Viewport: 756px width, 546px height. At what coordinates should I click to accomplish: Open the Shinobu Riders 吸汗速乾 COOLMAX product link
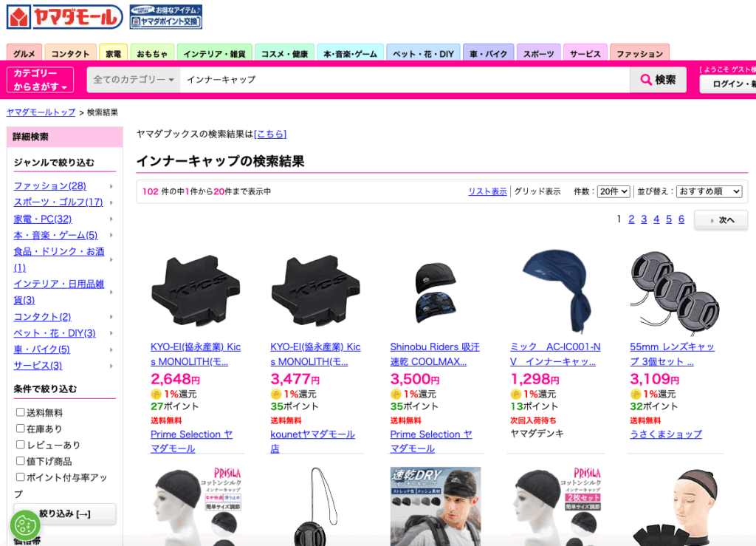point(435,354)
